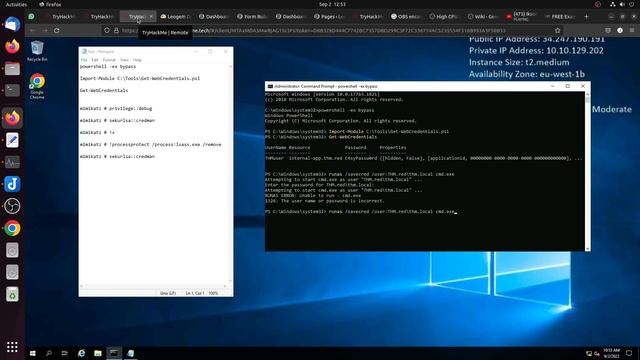The height and width of the screenshot is (360, 640).
Task: Click the 'powershell -ex bypass' line in Notepad
Action: click(x=108, y=67)
